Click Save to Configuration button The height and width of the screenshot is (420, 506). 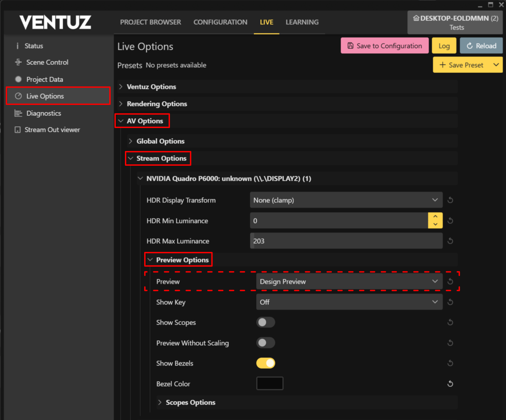[385, 46]
